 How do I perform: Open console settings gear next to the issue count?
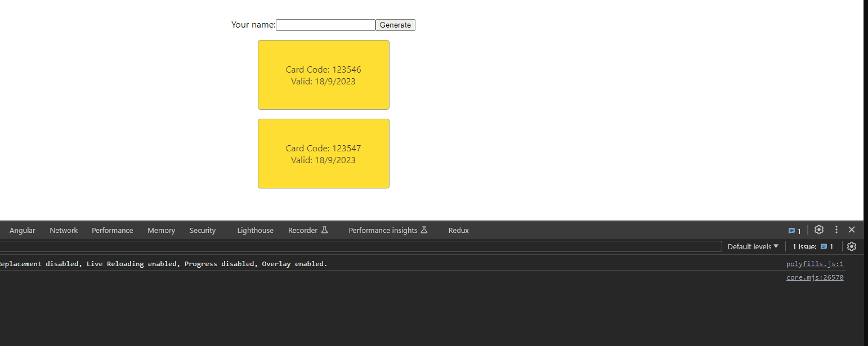851,246
